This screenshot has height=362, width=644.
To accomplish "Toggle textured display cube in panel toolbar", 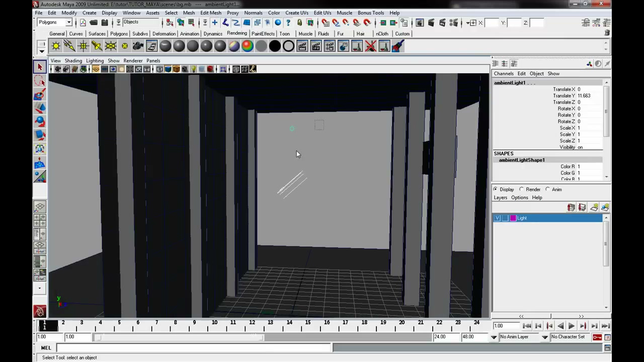I will pos(185,69).
